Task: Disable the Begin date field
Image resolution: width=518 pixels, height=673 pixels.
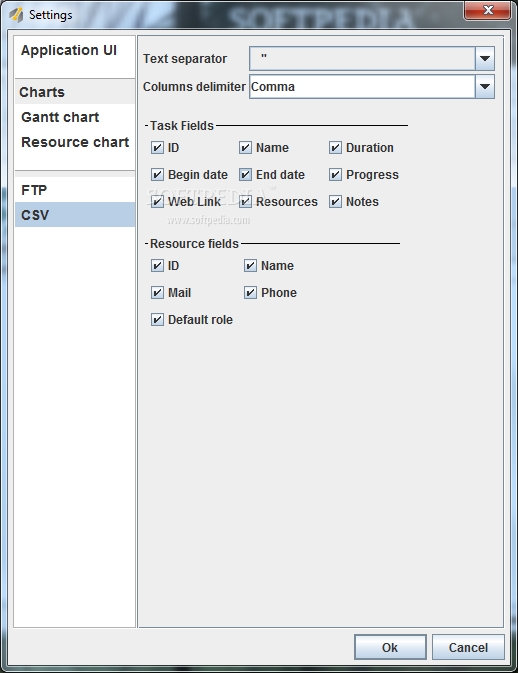Action: tap(158, 175)
